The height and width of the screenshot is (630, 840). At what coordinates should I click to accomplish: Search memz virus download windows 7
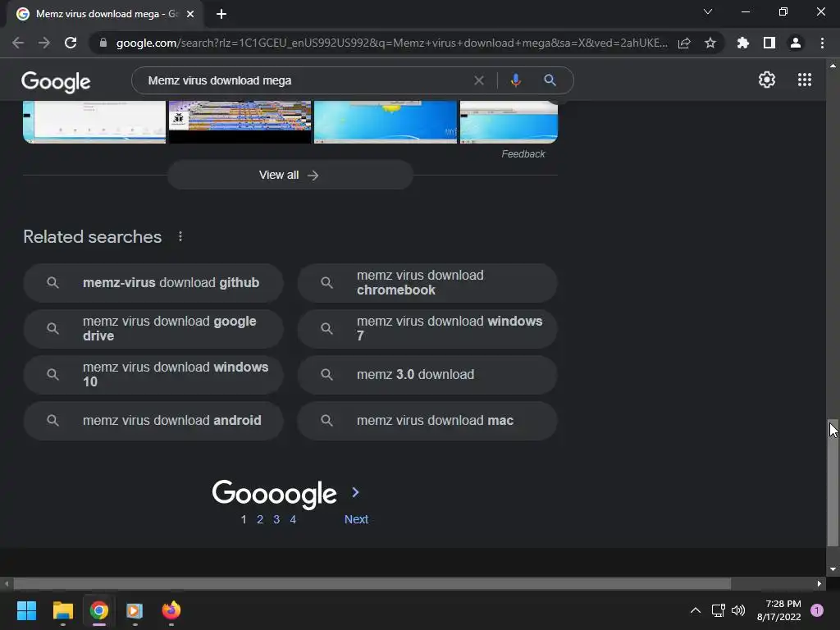pyautogui.click(x=427, y=328)
